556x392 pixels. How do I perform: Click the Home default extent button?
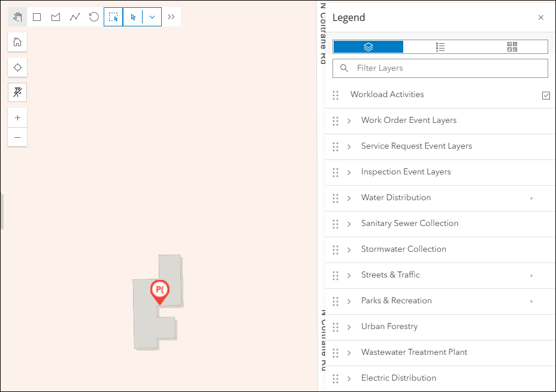[x=17, y=42]
